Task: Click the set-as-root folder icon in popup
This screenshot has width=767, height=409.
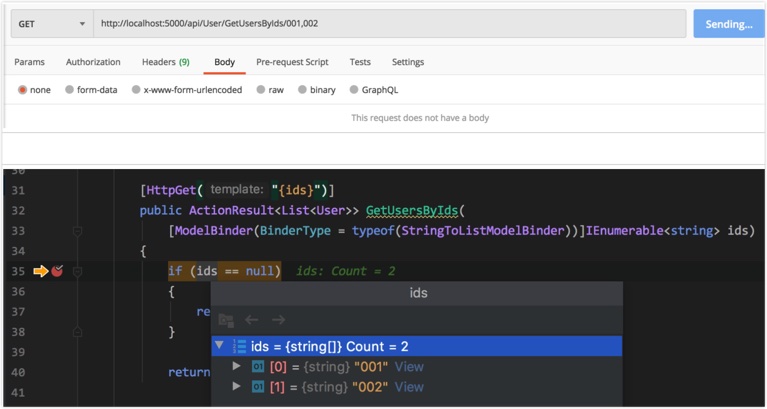Action: pyautogui.click(x=226, y=320)
